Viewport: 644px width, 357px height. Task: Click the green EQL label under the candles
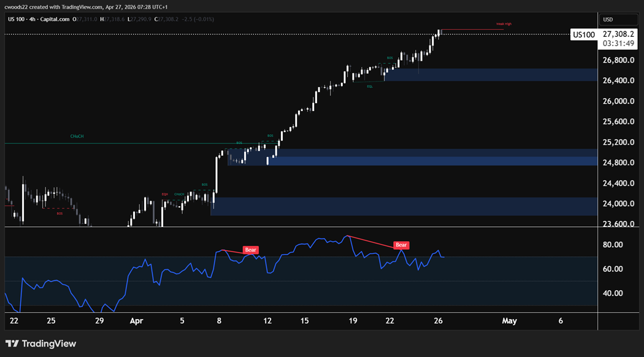(370, 86)
